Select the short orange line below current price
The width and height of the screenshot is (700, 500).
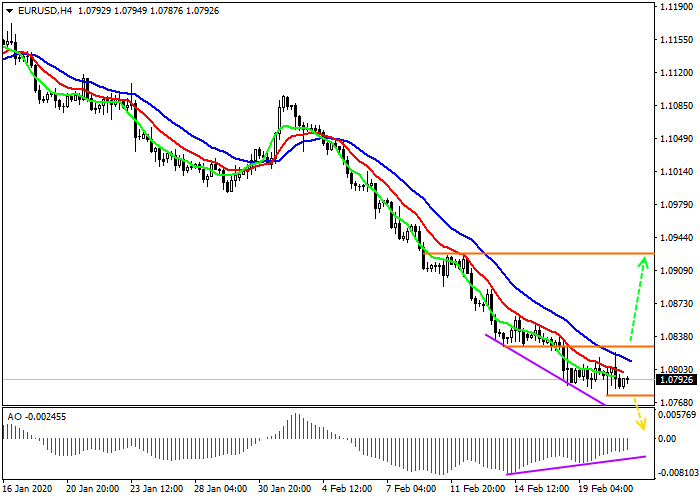630,395
